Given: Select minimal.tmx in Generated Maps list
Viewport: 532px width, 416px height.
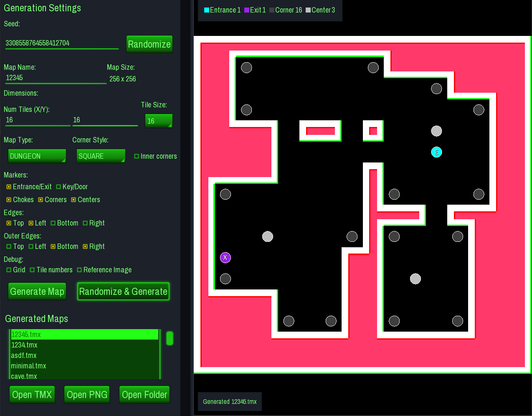Looking at the screenshot, I should (x=85, y=366).
